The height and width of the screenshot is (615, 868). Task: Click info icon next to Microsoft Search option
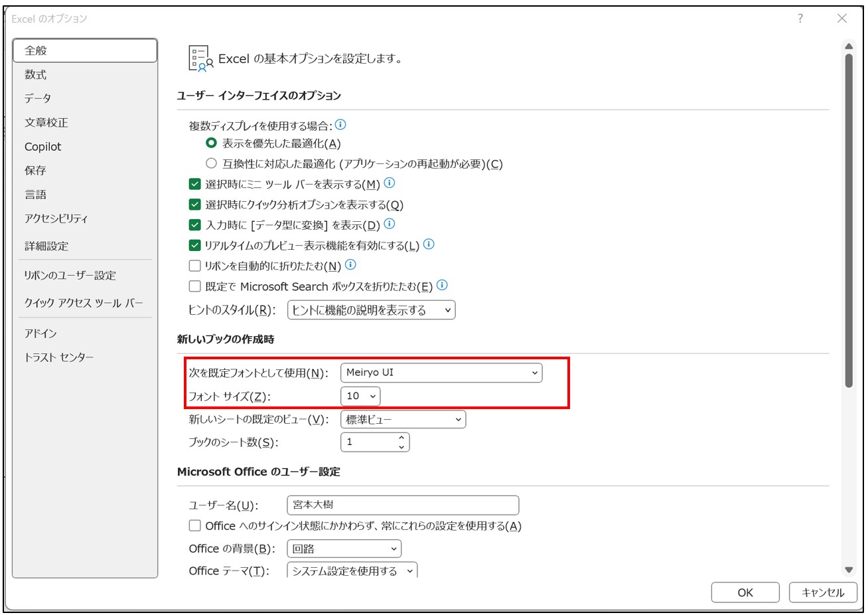(x=442, y=286)
